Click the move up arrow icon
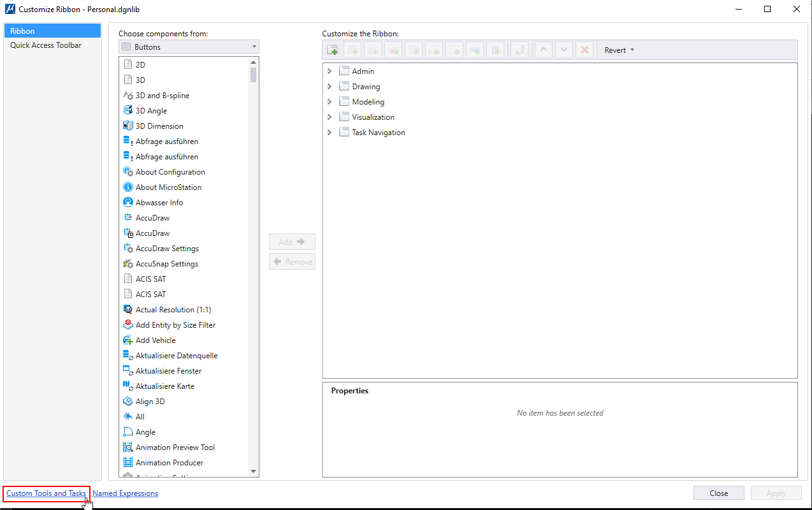Viewport: 812px width, 510px height. pyautogui.click(x=543, y=50)
